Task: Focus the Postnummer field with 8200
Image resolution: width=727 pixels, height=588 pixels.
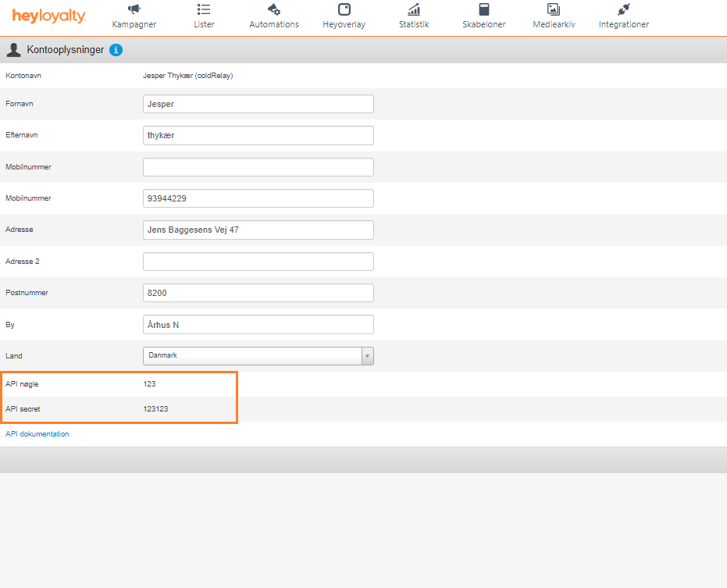Action: (258, 293)
